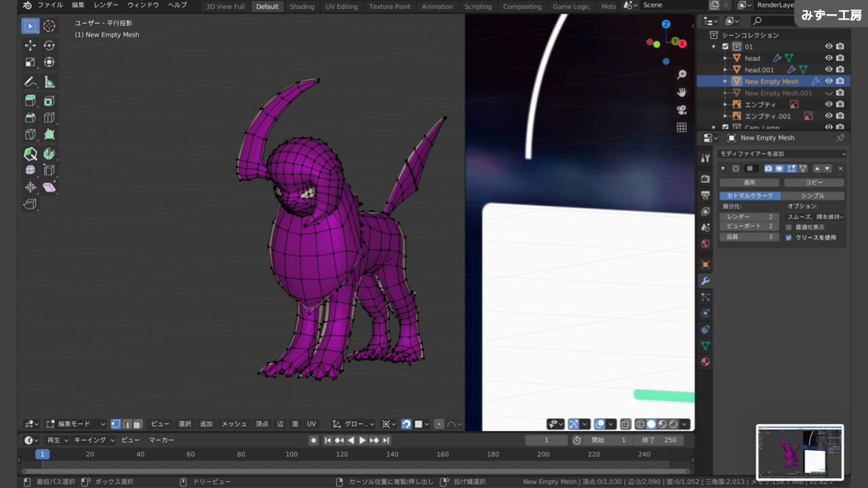
Task: Switch to the Animation workspace tab
Action: [437, 7]
